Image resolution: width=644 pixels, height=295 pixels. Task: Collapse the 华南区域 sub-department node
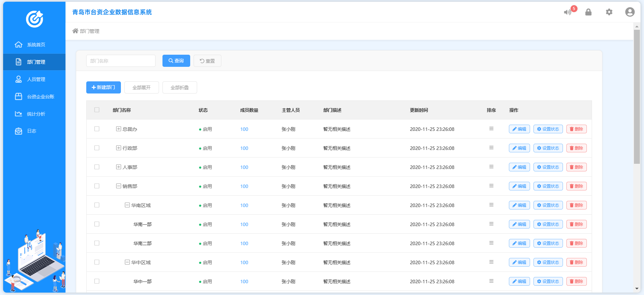pyautogui.click(x=127, y=205)
